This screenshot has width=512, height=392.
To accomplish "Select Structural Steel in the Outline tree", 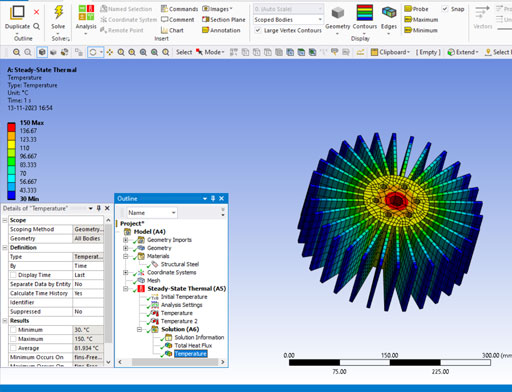I will coord(180,264).
